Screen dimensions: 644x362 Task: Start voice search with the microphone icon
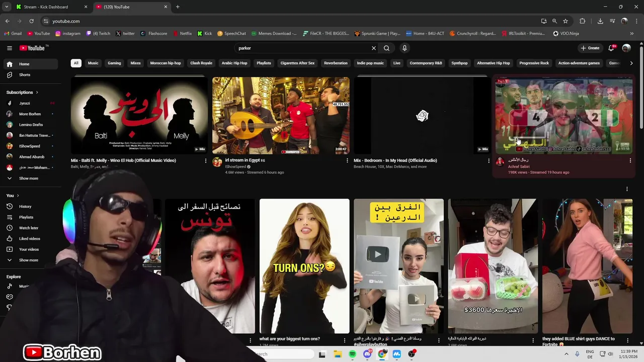pyautogui.click(x=405, y=48)
